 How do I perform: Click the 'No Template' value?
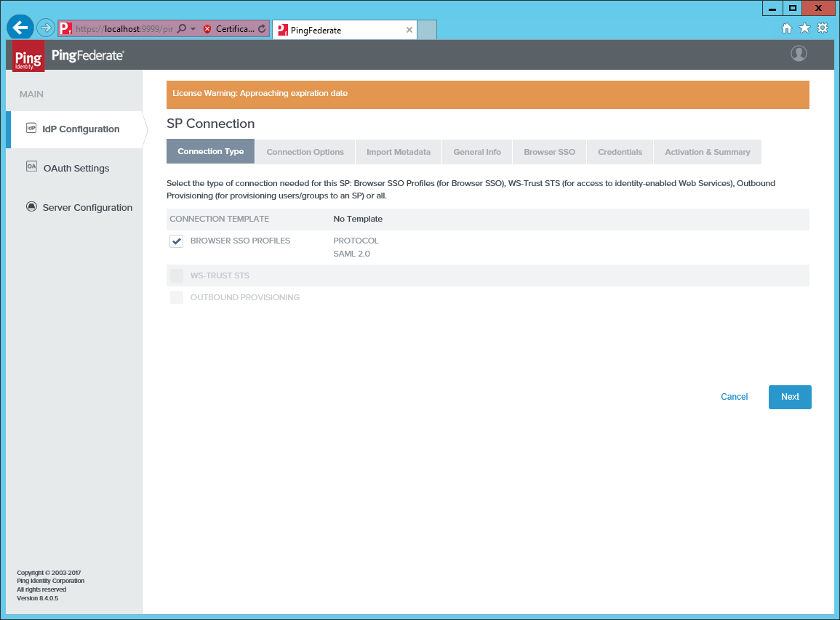coord(358,219)
